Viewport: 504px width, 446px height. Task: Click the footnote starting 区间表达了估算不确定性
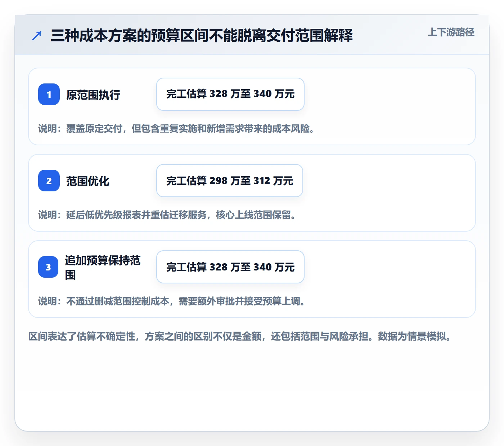240,336
